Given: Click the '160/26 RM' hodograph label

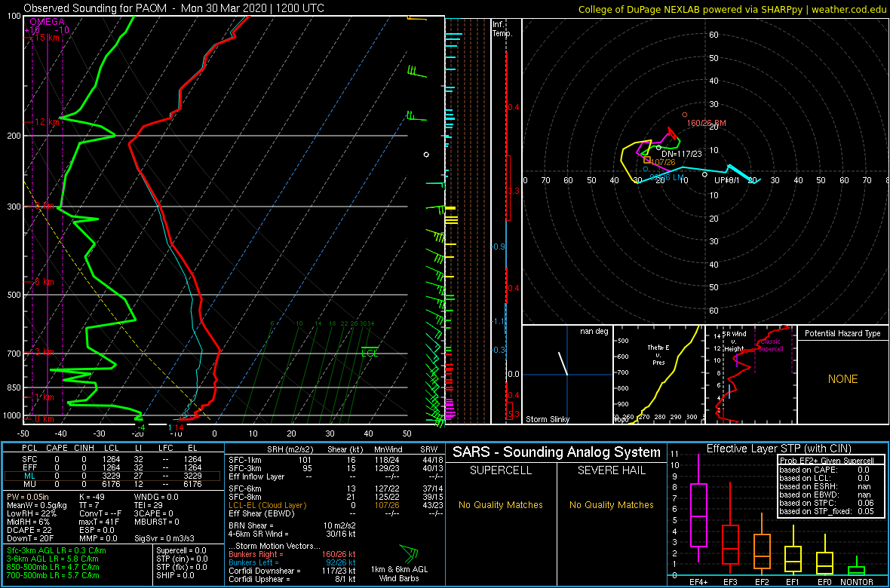Looking at the screenshot, I should pyautogui.click(x=706, y=123).
